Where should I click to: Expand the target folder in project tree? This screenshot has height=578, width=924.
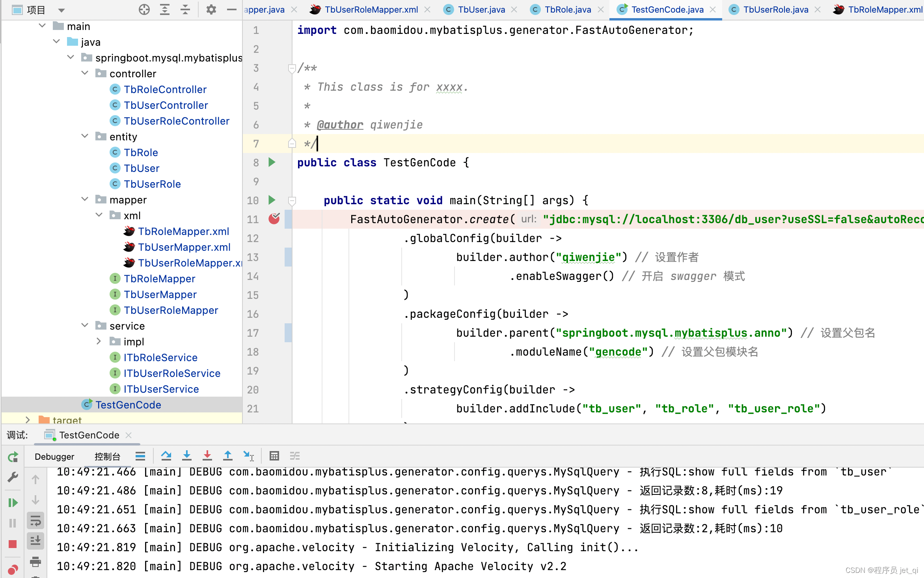point(27,420)
